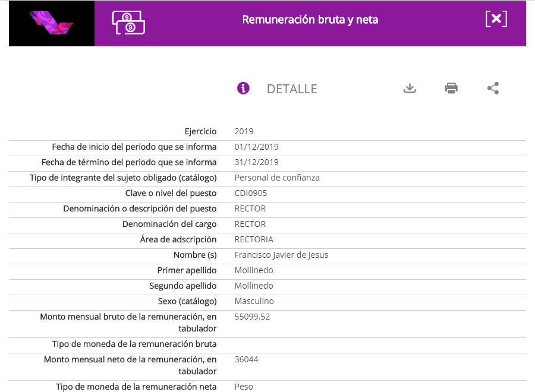This screenshot has width=535, height=392.
Task: Click the Segundo apellido label
Action: [183, 286]
